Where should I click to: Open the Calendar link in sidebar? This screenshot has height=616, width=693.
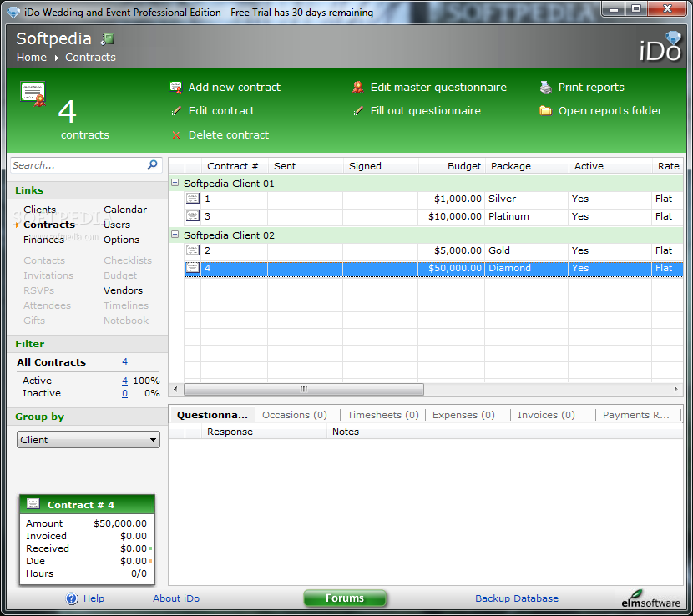(x=125, y=210)
